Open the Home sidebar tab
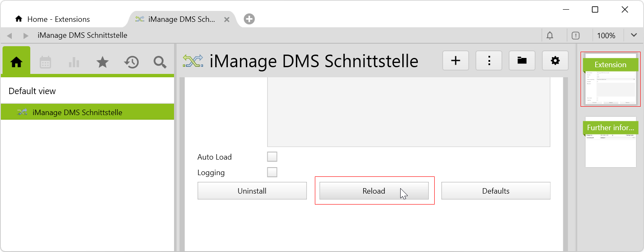The height and width of the screenshot is (252, 644). tap(16, 62)
